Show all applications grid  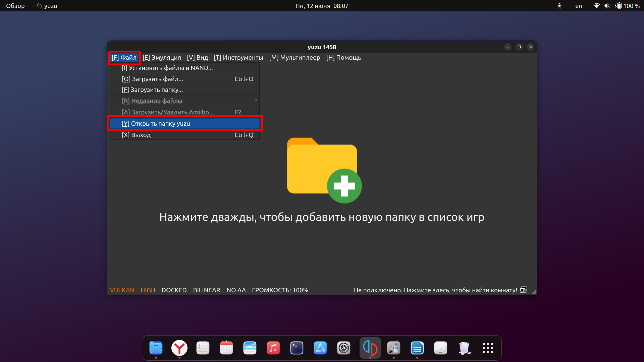[x=488, y=348]
